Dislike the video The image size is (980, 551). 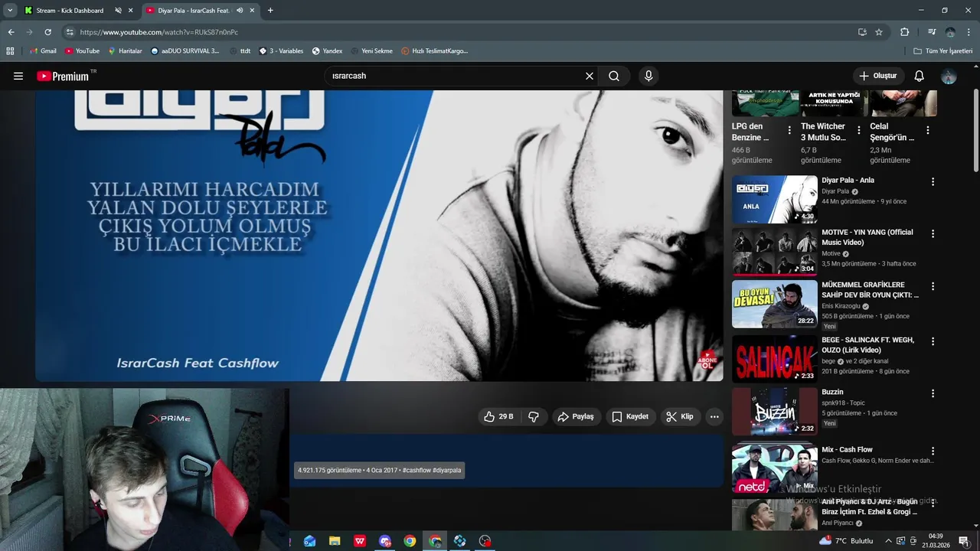534,416
